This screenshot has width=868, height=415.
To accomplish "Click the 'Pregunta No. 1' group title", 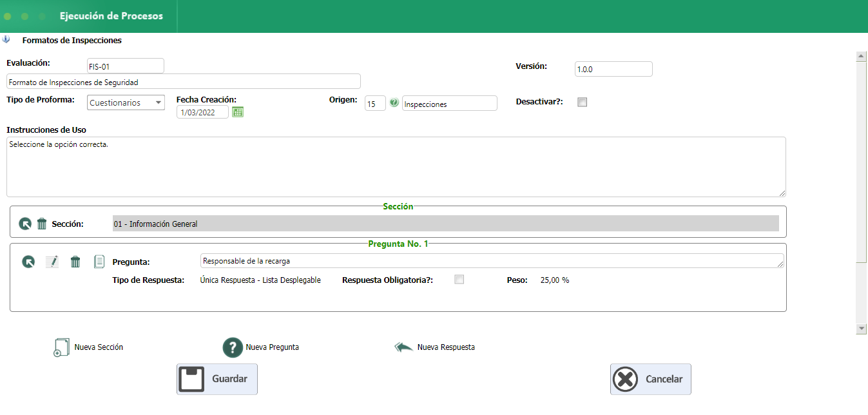I will pos(398,244).
